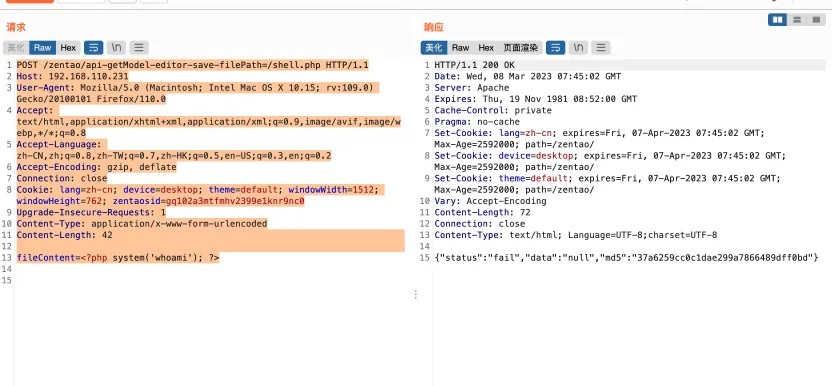Click the Set-Cookie: theme=default response line

click(x=608, y=178)
